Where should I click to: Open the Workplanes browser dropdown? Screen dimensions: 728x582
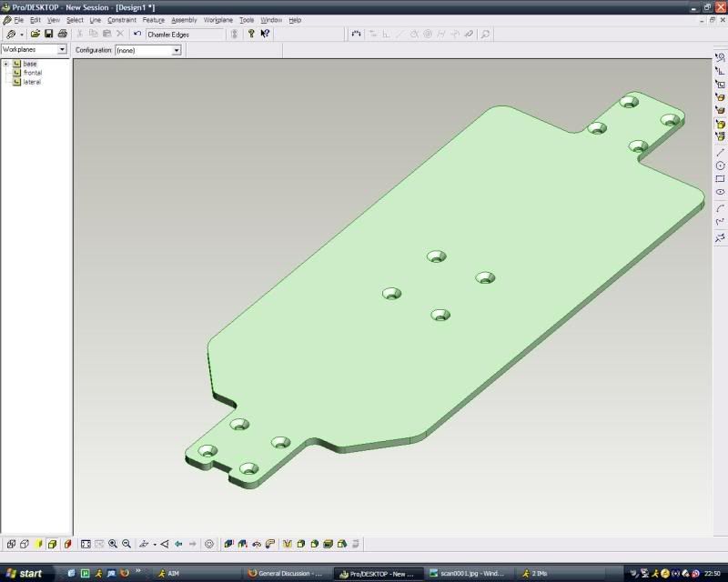click(62, 49)
